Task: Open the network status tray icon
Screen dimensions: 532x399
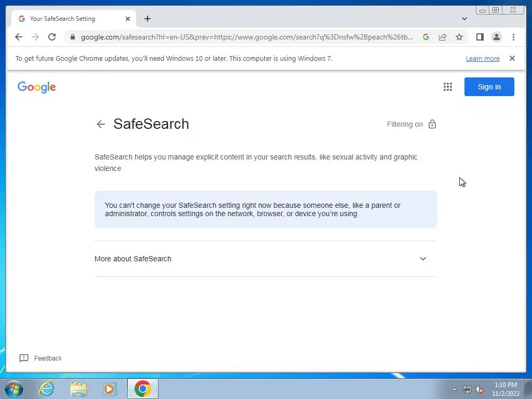Action: tap(467, 389)
